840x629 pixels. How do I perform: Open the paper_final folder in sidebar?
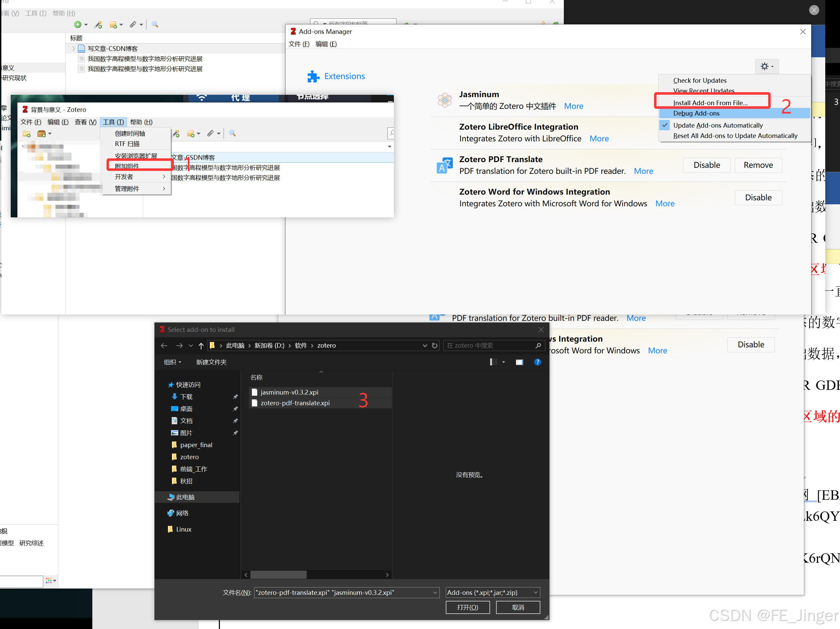coord(196,445)
